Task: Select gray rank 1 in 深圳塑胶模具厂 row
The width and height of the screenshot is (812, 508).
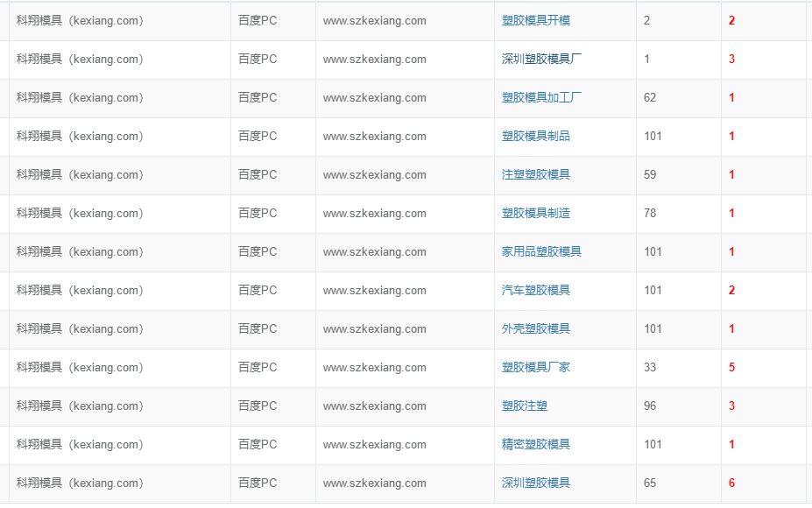Action: point(646,59)
